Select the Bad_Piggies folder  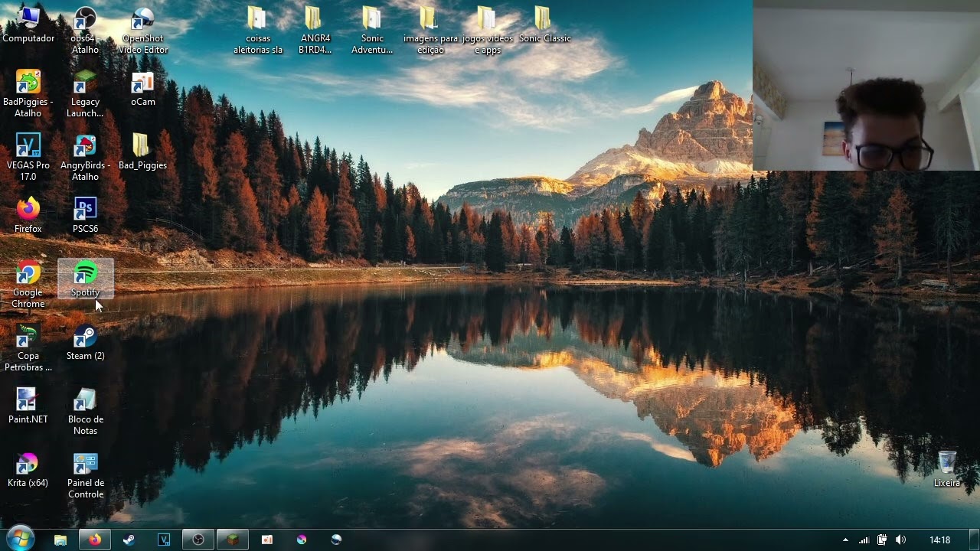[143, 152]
